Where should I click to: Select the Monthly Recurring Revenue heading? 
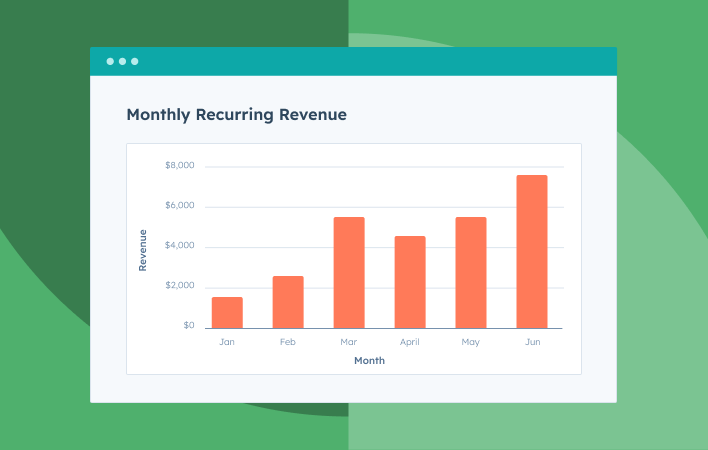click(236, 115)
